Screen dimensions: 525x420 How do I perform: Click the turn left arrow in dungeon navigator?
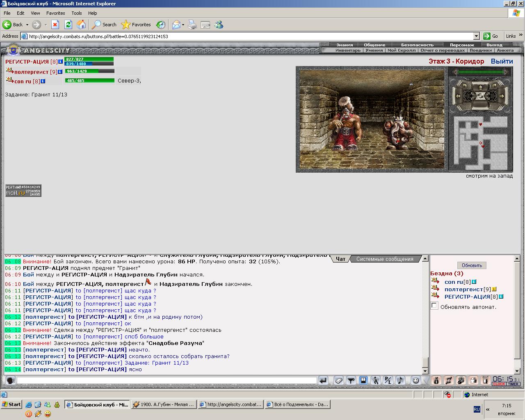point(465,85)
